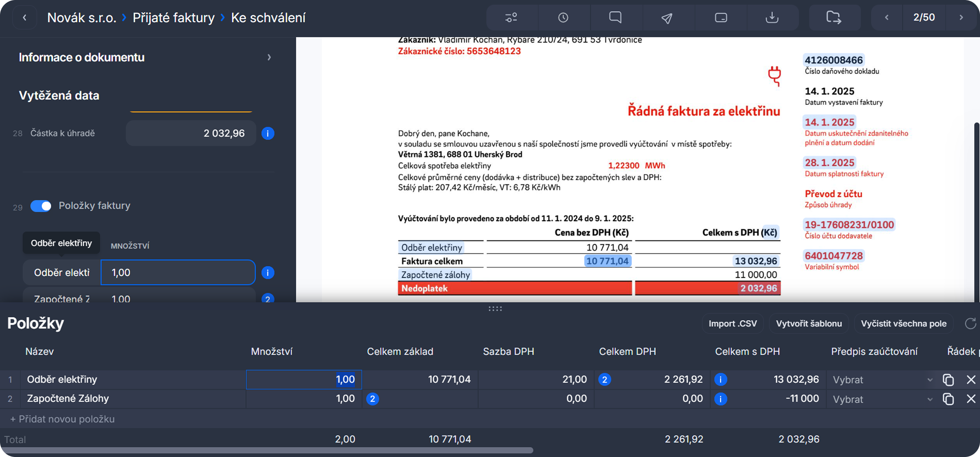This screenshot has height=457, width=980.
Task: Click the Import .CSV button
Action: point(732,324)
